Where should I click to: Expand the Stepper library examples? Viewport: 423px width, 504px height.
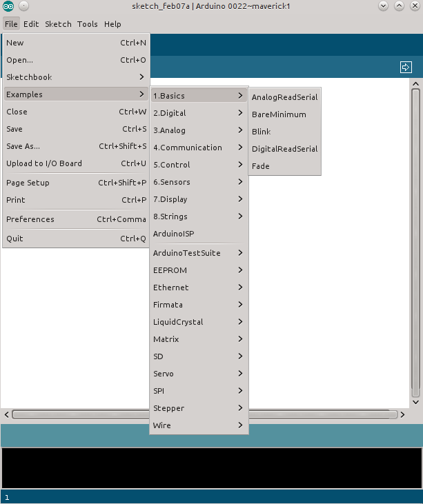199,408
